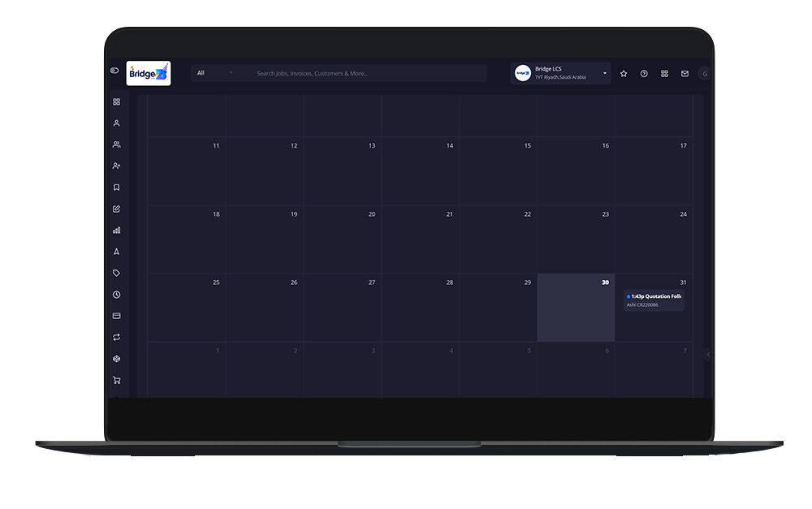
Task: Click the bookmark icon in sidebar
Action: (116, 186)
